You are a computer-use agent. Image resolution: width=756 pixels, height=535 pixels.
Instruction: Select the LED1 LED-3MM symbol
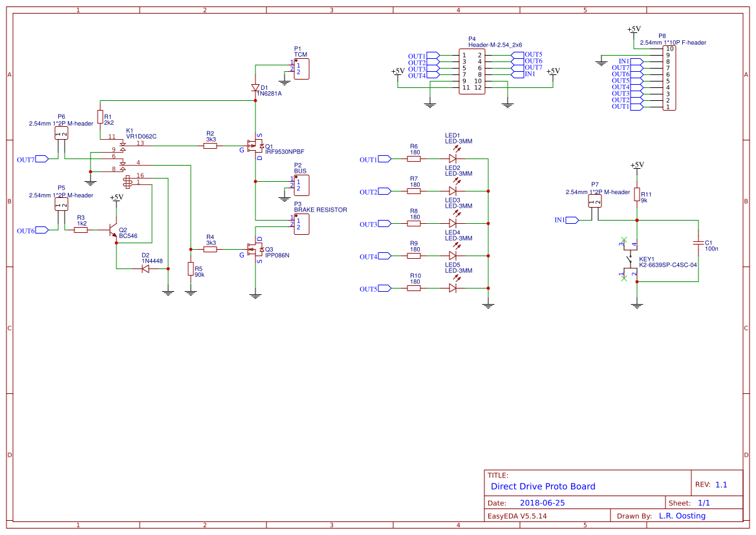pyautogui.click(x=454, y=157)
